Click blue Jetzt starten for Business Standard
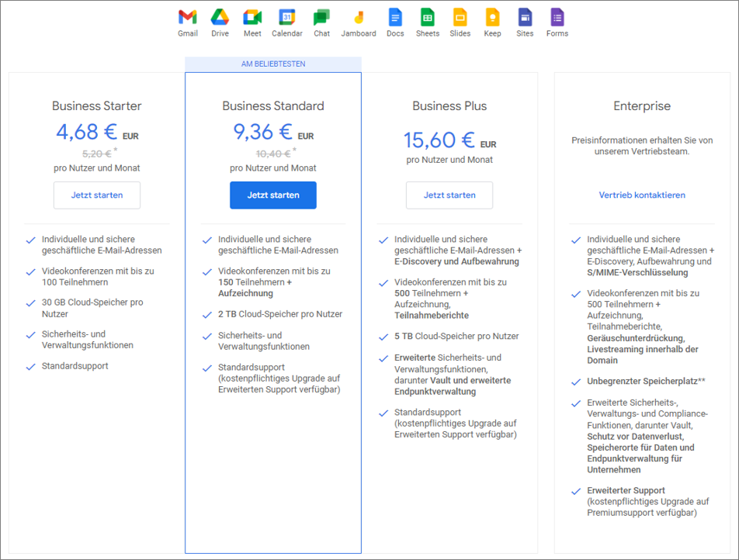The image size is (739, 560). (273, 195)
